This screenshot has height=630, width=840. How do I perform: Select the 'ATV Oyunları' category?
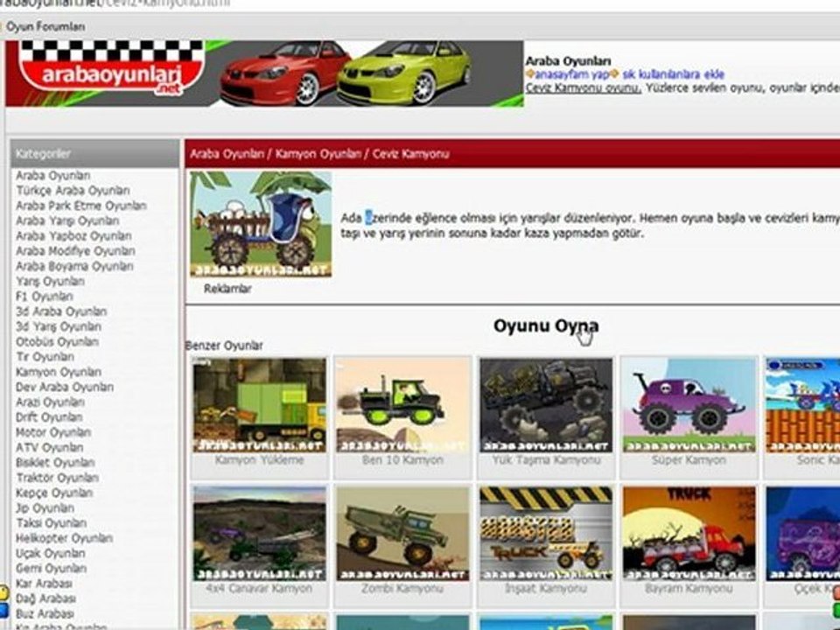click(49, 447)
